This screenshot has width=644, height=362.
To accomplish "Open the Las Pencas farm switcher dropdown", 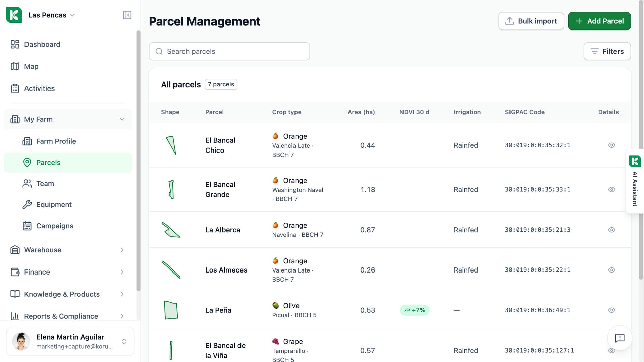I will coord(52,15).
